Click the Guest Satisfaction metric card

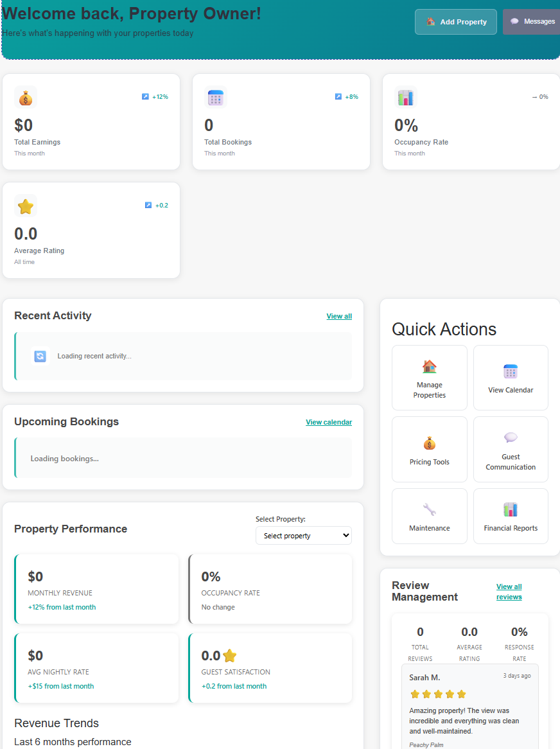coord(270,668)
